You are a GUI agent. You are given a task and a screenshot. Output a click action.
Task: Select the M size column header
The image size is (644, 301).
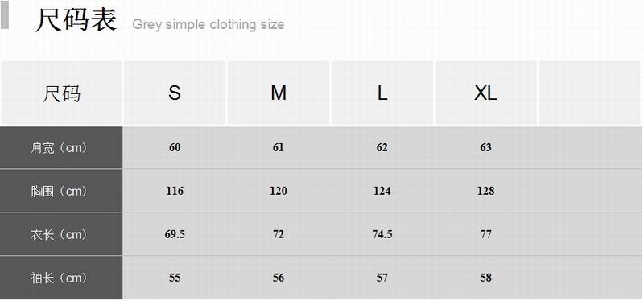[x=279, y=93]
